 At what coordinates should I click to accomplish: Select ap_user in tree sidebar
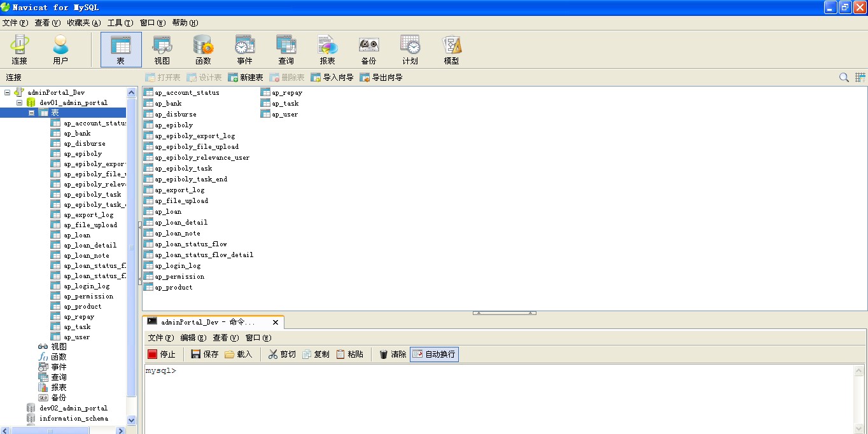pos(77,337)
